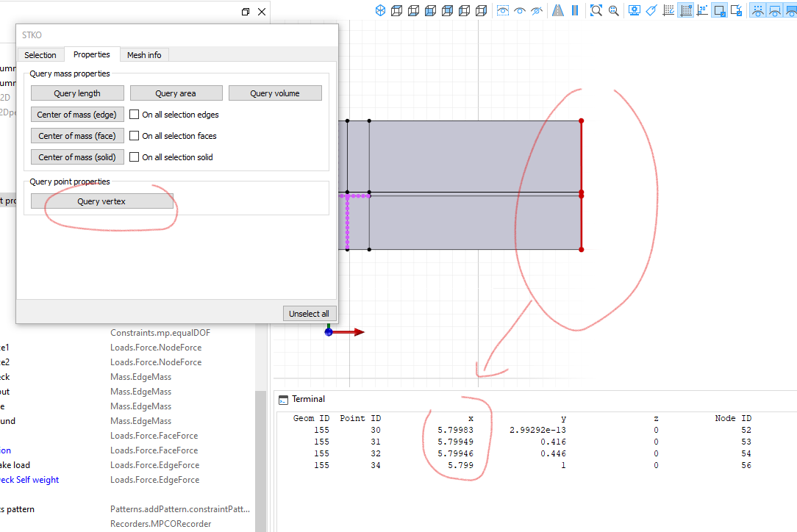Click the Center of mass (edge) button
The width and height of the screenshot is (797, 532).
pyautogui.click(x=77, y=115)
